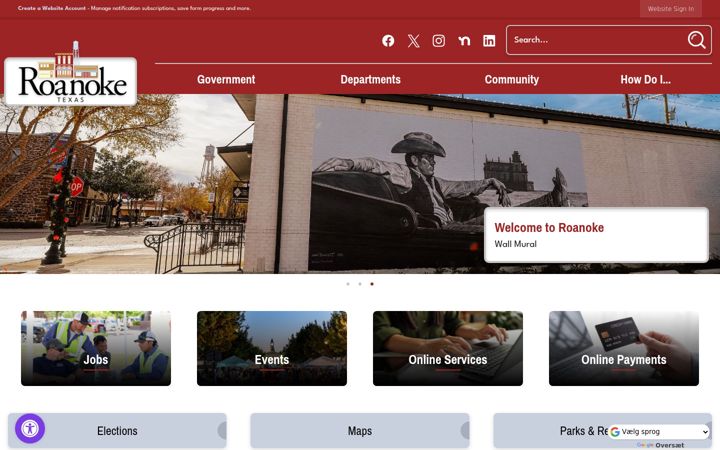
Task: Open the Events tile
Action: [x=272, y=349]
